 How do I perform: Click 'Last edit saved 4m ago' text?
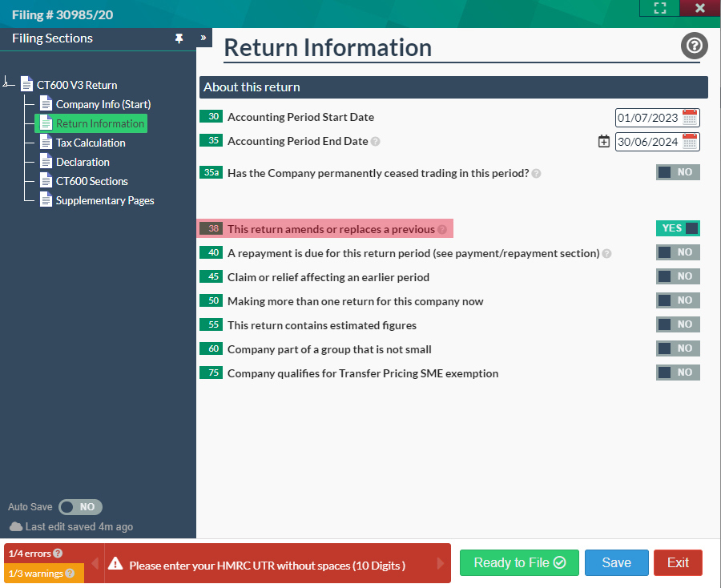pos(79,527)
